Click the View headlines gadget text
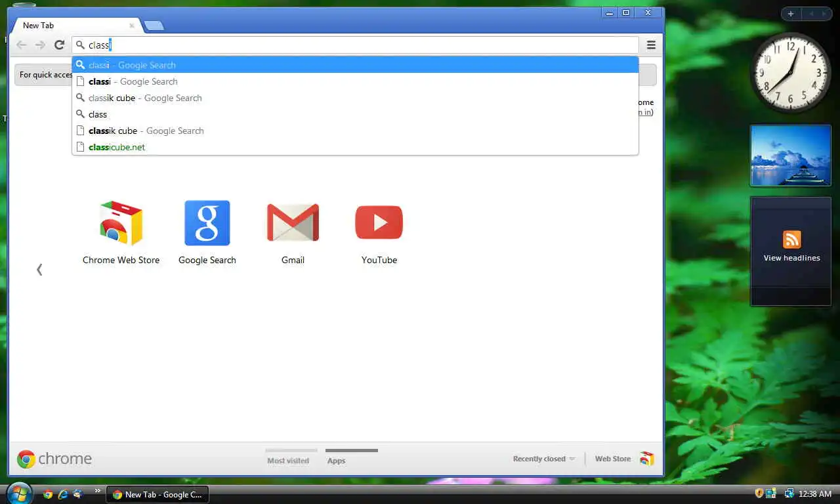 point(791,258)
